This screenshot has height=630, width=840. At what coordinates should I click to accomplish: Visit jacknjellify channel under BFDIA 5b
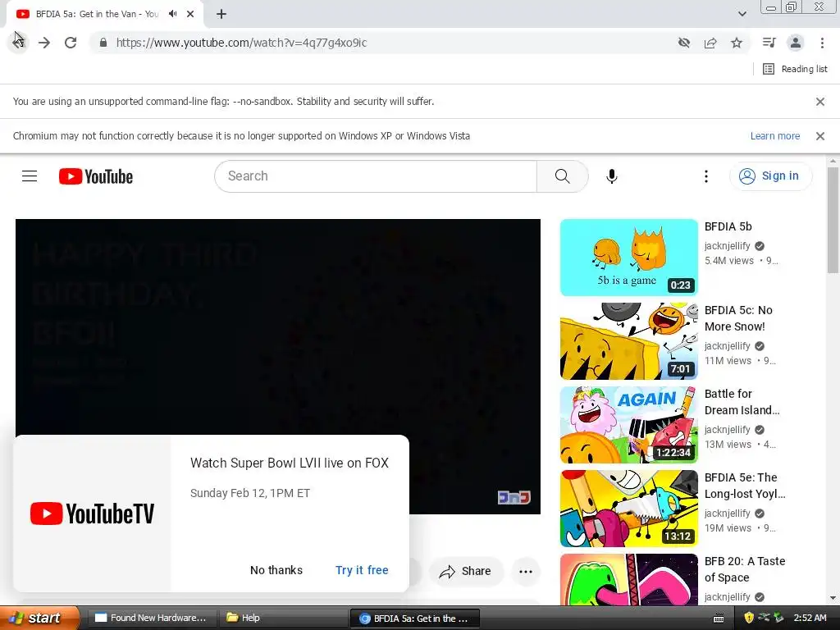pyautogui.click(x=727, y=246)
